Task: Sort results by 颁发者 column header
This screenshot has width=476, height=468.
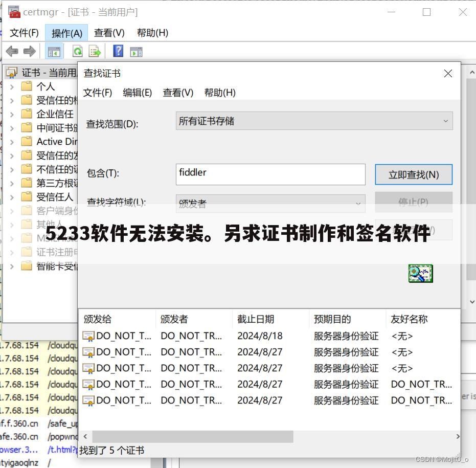Action: pos(194,319)
